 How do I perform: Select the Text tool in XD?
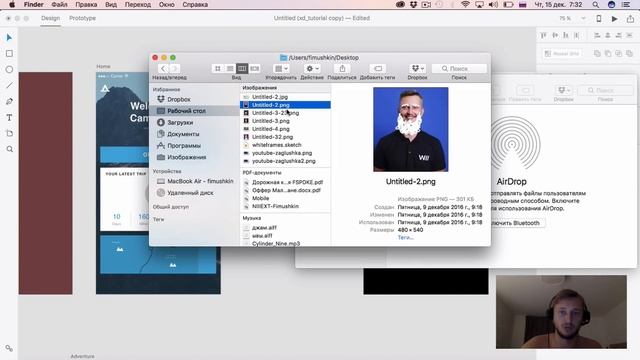(x=9, y=118)
